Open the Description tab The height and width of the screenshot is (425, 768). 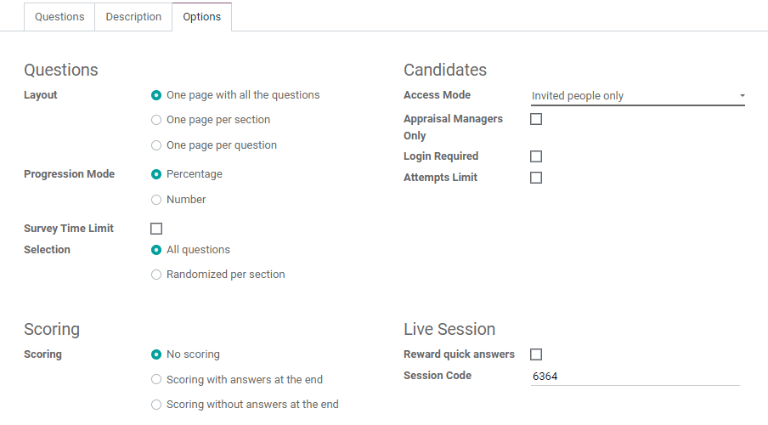tap(133, 17)
